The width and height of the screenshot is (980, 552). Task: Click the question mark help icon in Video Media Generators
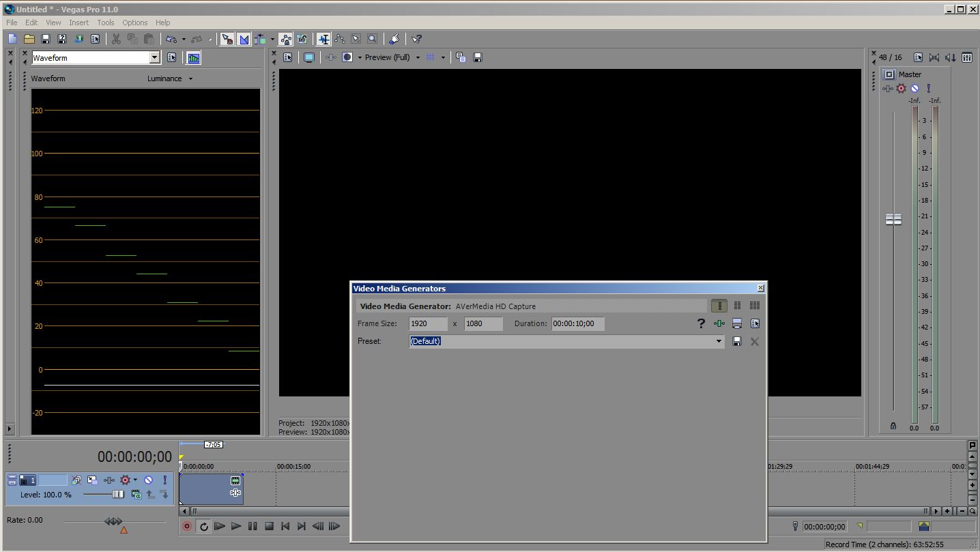[701, 323]
